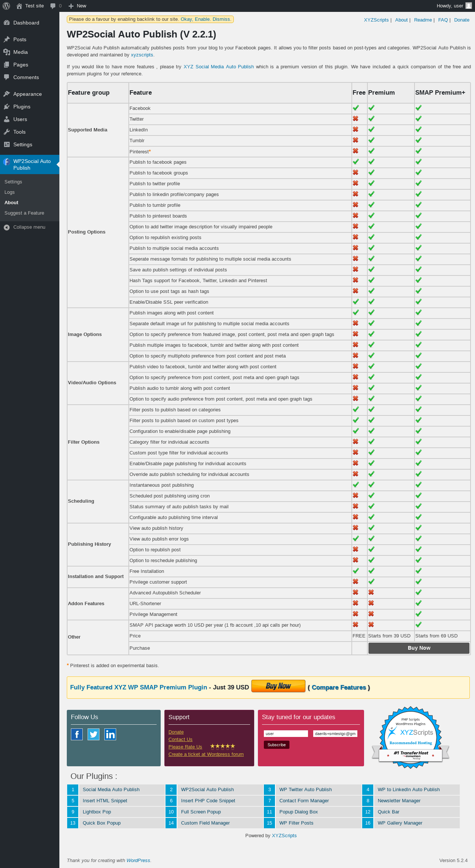
Task: Open Create a ticket at Wordpress forum
Action: pyautogui.click(x=206, y=754)
